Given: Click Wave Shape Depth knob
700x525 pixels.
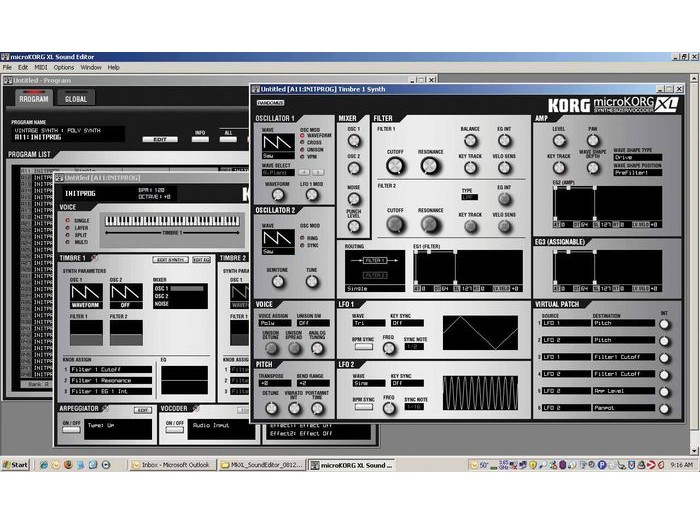Looking at the screenshot, I should (592, 168).
